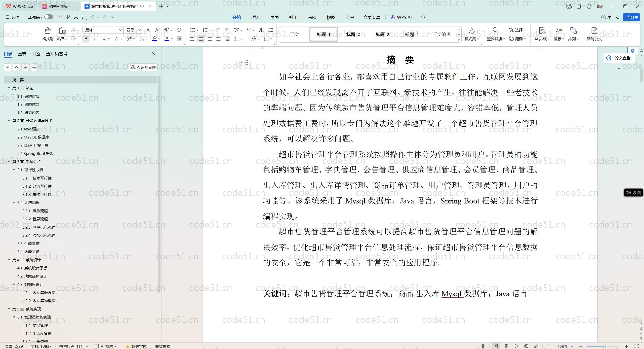Click the Bold formatting button

tap(86, 39)
